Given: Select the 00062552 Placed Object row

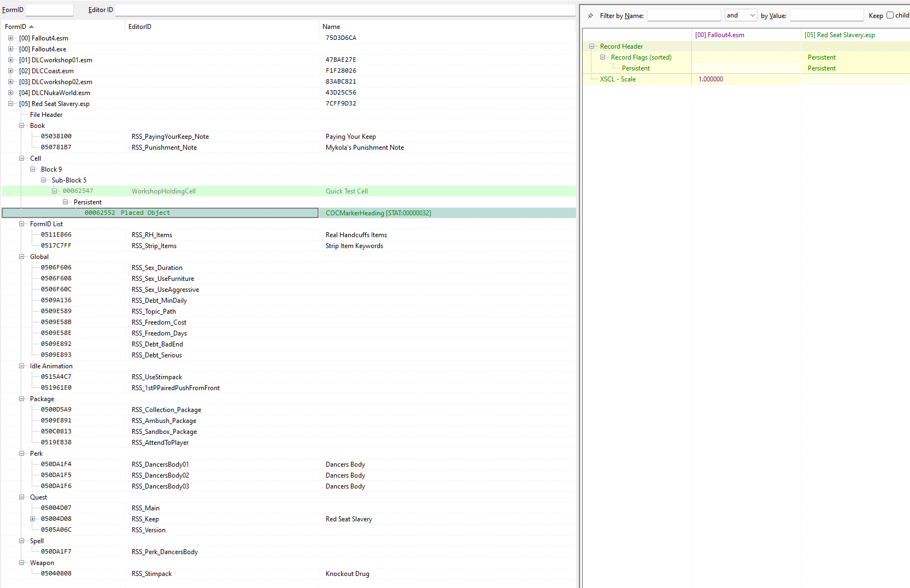Looking at the screenshot, I should [289, 213].
